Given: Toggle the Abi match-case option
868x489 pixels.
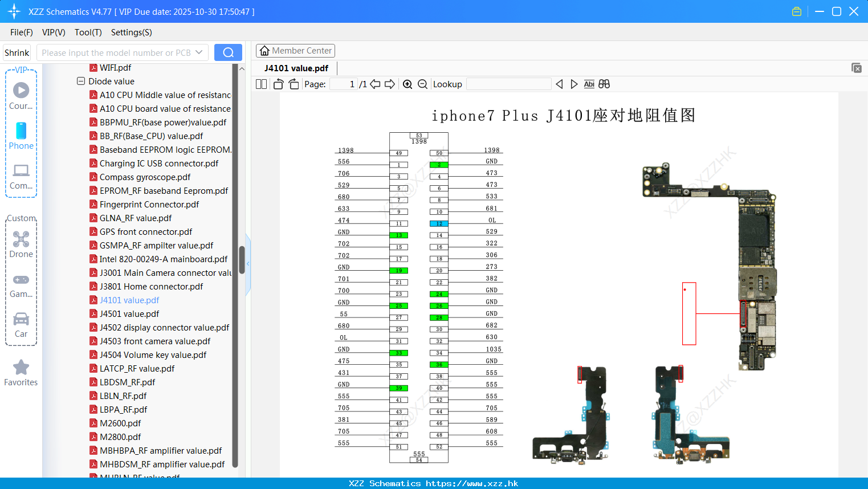Looking at the screenshot, I should pyautogui.click(x=589, y=84).
